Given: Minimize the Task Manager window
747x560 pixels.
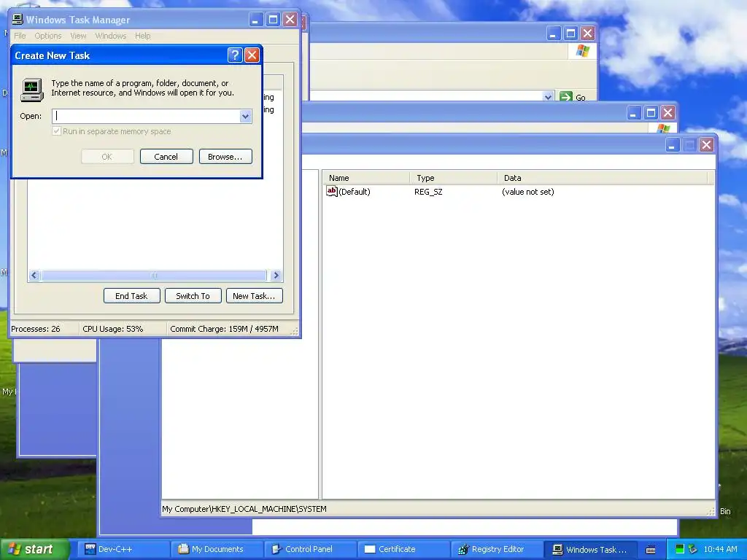Looking at the screenshot, I should (x=256, y=20).
